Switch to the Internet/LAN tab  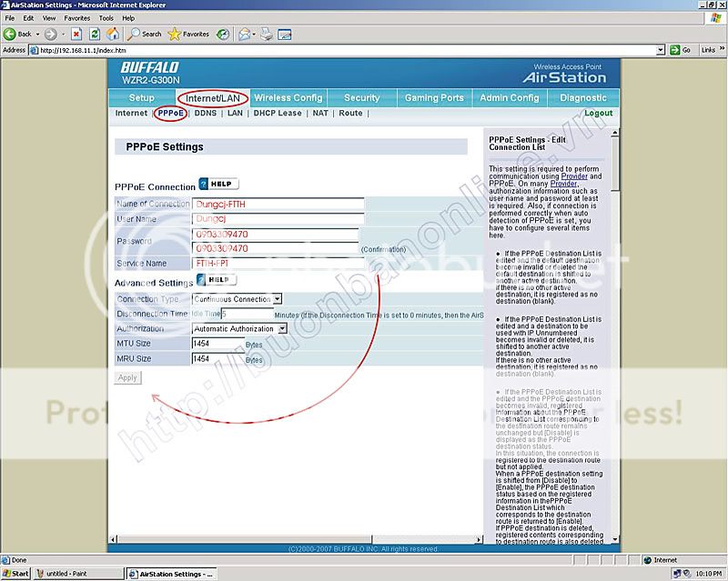tap(213, 98)
